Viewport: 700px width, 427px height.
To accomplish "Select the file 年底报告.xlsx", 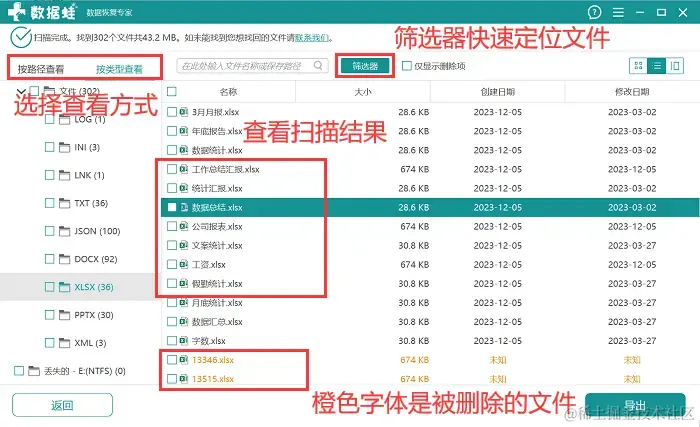I will [217, 131].
